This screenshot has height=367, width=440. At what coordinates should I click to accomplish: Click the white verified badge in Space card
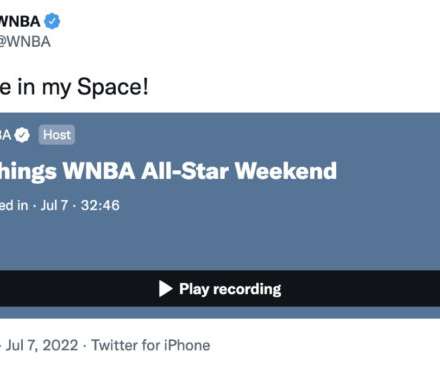[x=22, y=135]
